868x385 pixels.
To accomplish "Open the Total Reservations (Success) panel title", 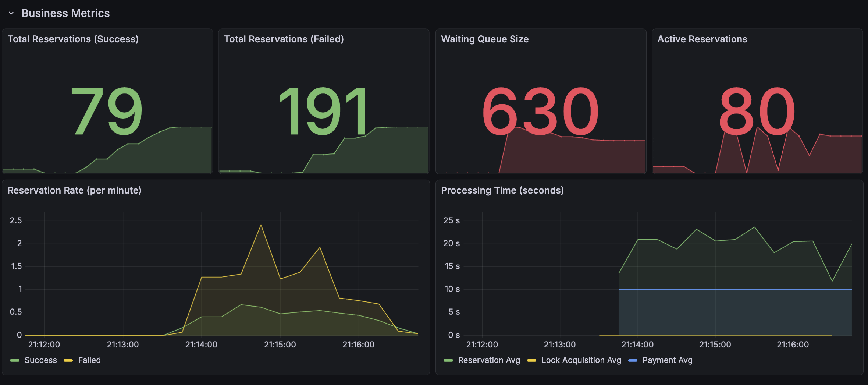I will click(x=73, y=39).
